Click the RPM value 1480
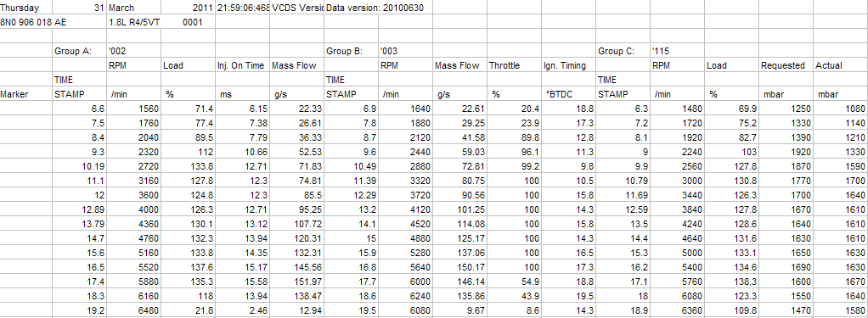The width and height of the screenshot is (868, 318). (678, 109)
